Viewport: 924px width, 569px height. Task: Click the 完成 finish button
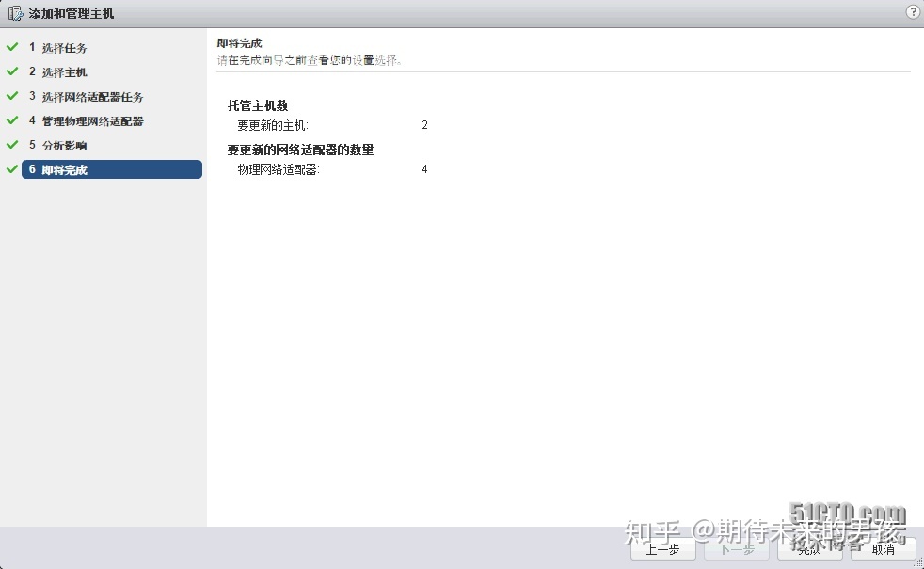pyautogui.click(x=810, y=549)
